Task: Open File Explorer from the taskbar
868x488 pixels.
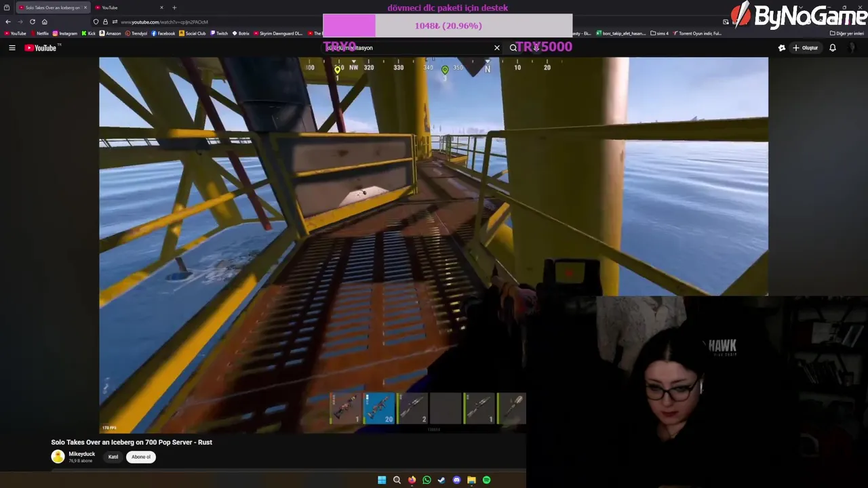Action: pyautogui.click(x=471, y=480)
